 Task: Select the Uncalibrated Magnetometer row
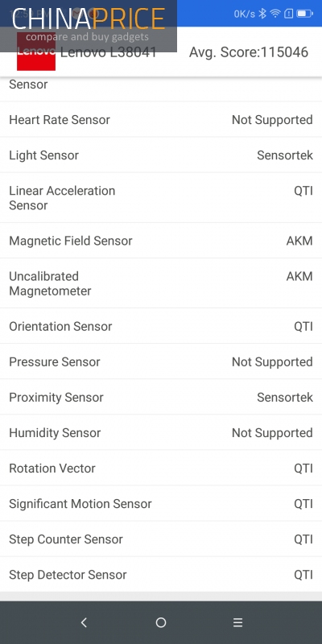[161, 283]
